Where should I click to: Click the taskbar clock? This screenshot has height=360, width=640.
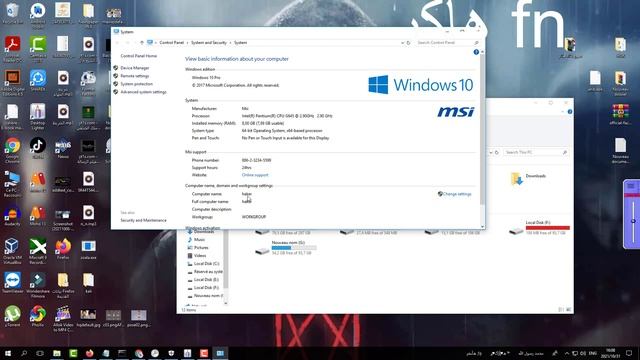611,353
